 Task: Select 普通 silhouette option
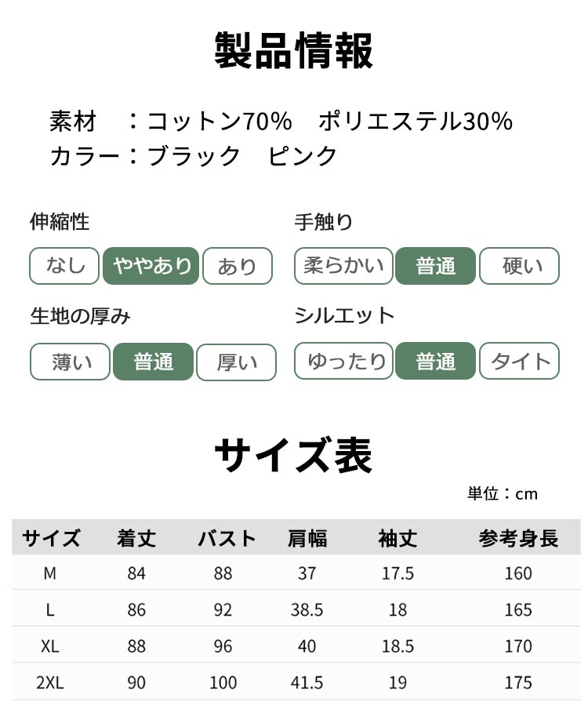(x=436, y=361)
